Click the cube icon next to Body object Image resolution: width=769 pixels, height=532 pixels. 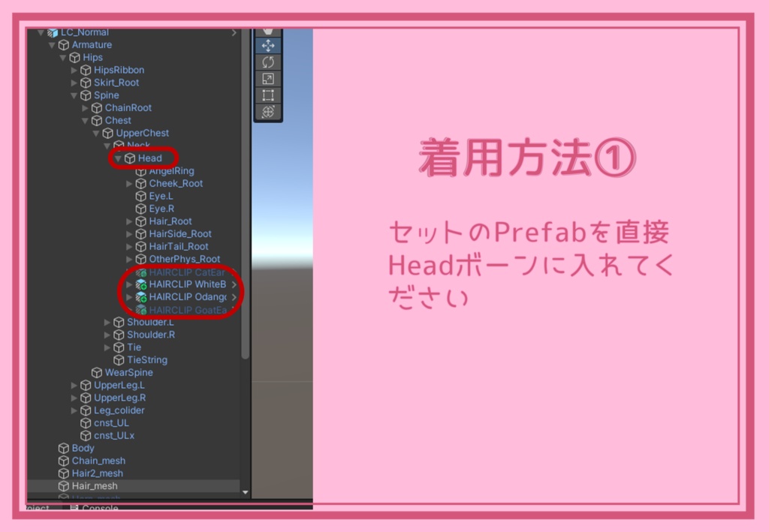[x=64, y=448]
